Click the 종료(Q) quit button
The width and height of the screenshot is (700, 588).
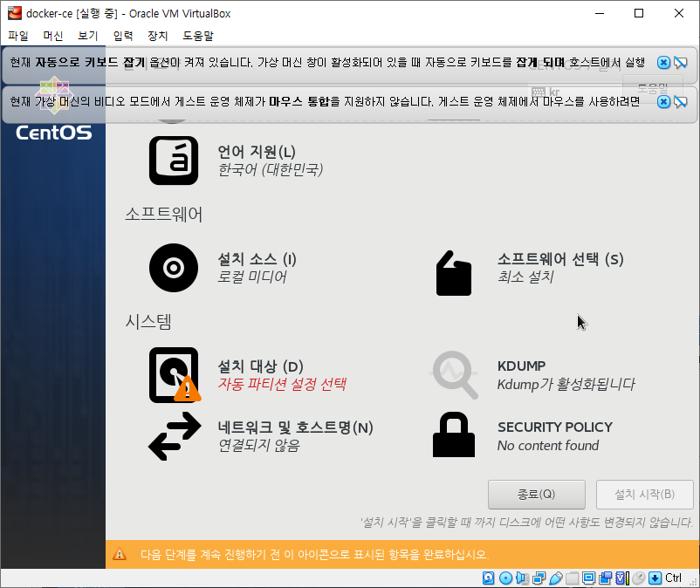[x=536, y=495]
